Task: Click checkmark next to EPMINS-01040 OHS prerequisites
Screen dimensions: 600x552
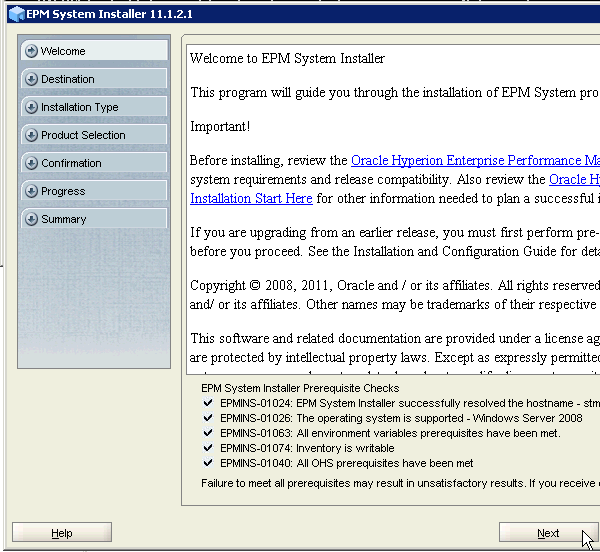Action: pos(208,463)
